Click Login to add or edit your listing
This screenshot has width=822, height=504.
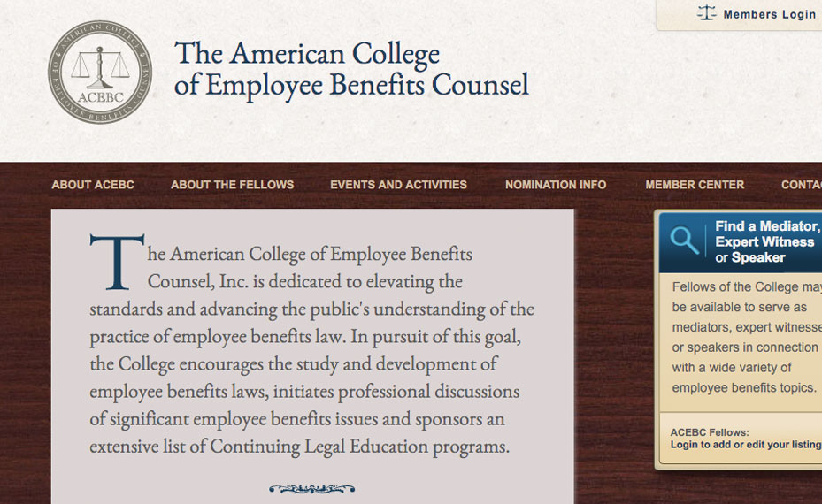click(745, 445)
